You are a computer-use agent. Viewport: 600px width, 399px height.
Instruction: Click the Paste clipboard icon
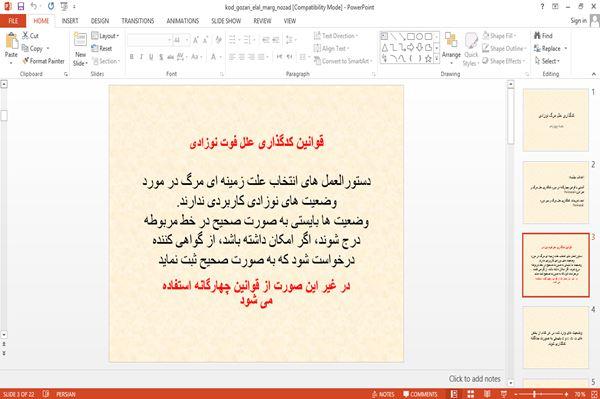[11, 41]
